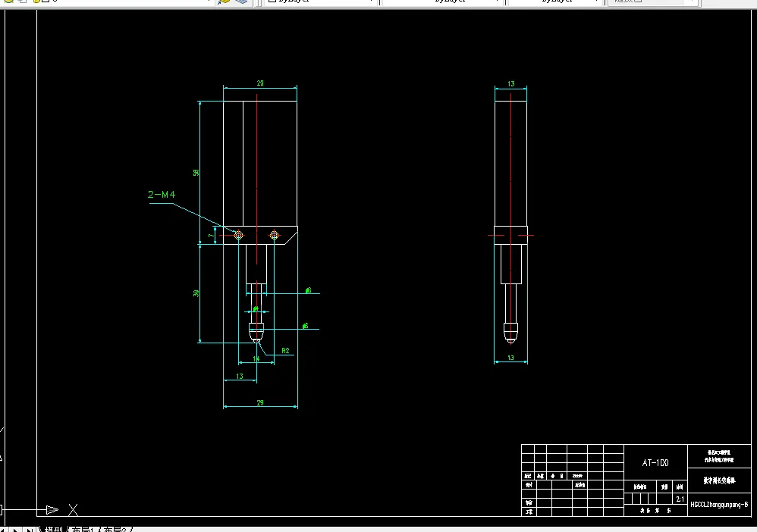
Task: Switch to the 布局1 layout tab
Action: [83, 530]
